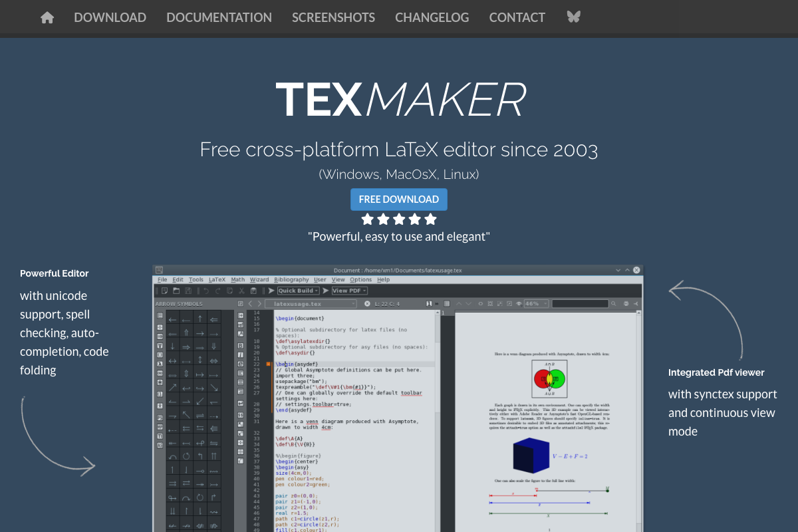This screenshot has width=798, height=532.
Task: Click the Print icon in PDF viewer
Action: tap(626, 304)
